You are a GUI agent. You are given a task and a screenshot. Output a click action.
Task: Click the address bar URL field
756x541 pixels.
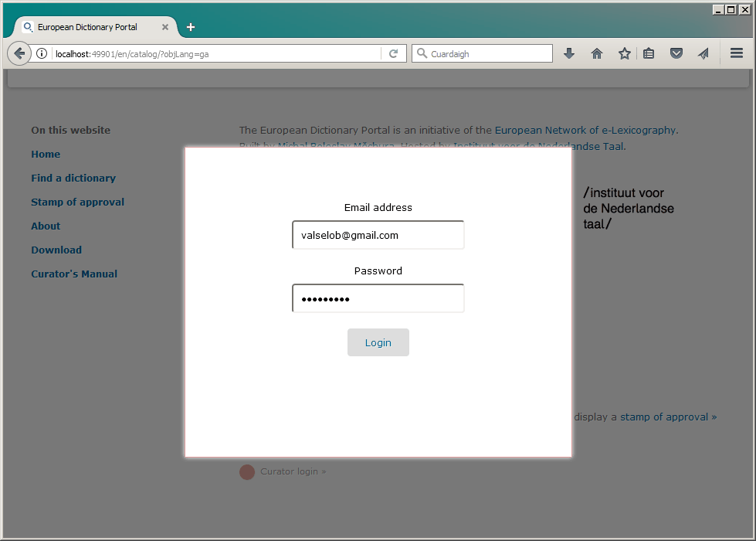click(217, 53)
